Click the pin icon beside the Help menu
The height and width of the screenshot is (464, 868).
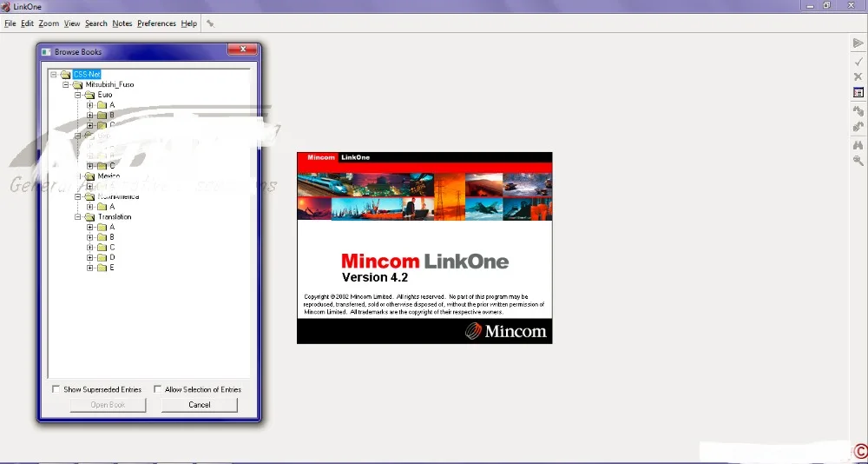pos(210,23)
